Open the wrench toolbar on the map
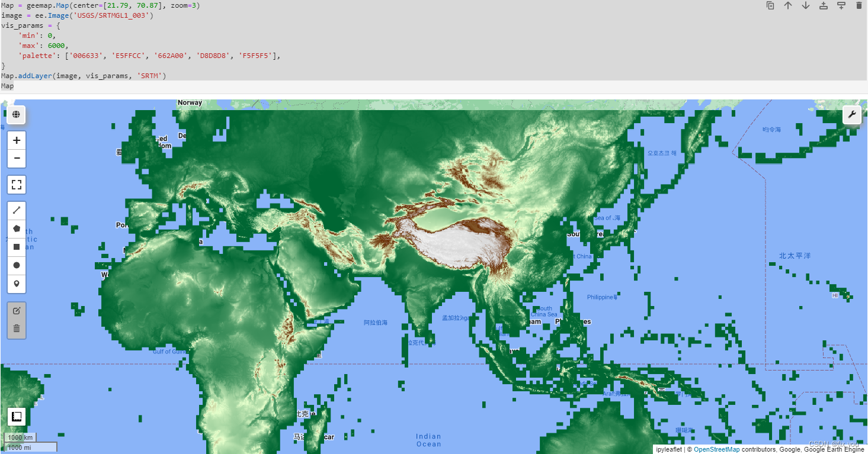The width and height of the screenshot is (868, 454). (x=851, y=114)
